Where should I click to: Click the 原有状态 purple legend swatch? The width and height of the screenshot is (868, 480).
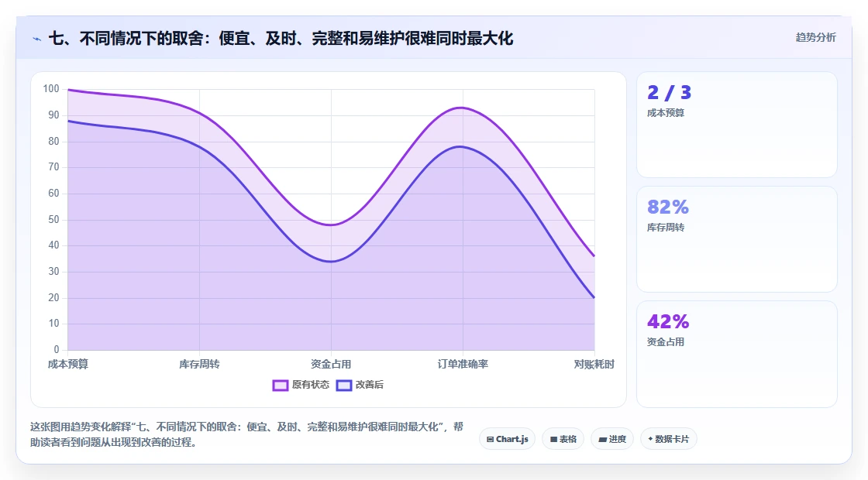click(280, 386)
